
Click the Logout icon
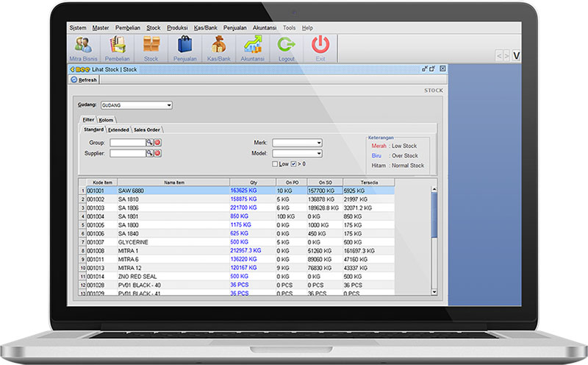pyautogui.click(x=286, y=47)
